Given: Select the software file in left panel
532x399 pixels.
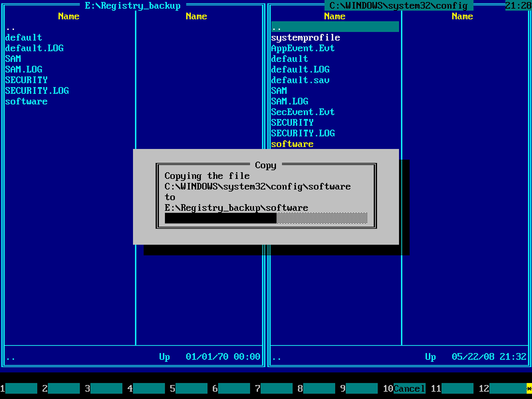Looking at the screenshot, I should coord(26,101).
